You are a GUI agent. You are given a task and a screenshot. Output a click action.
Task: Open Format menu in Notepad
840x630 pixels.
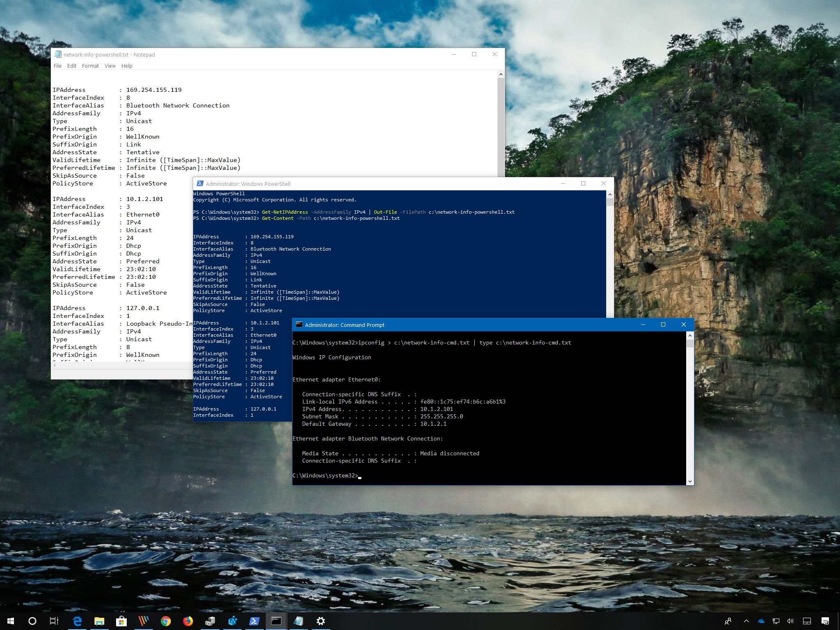[x=89, y=66]
